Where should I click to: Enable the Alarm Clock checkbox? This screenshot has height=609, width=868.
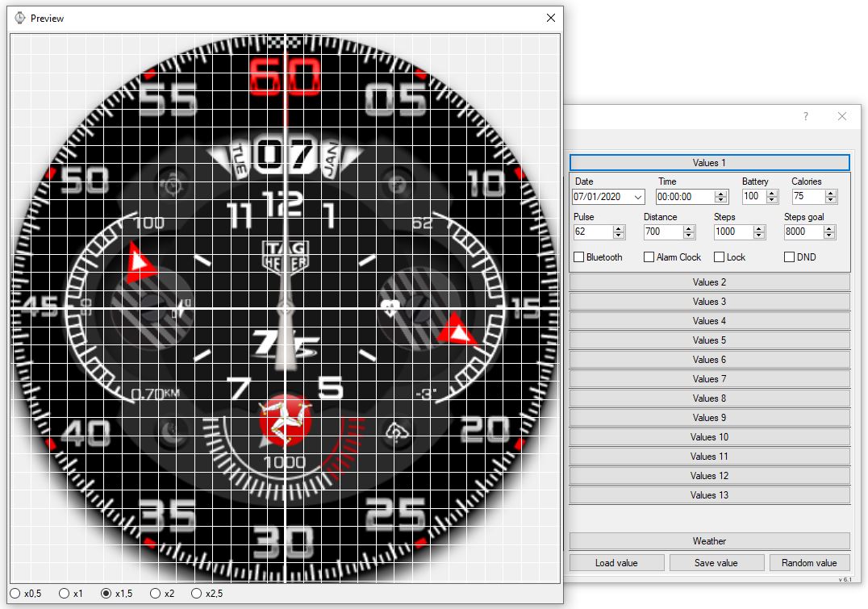649,257
